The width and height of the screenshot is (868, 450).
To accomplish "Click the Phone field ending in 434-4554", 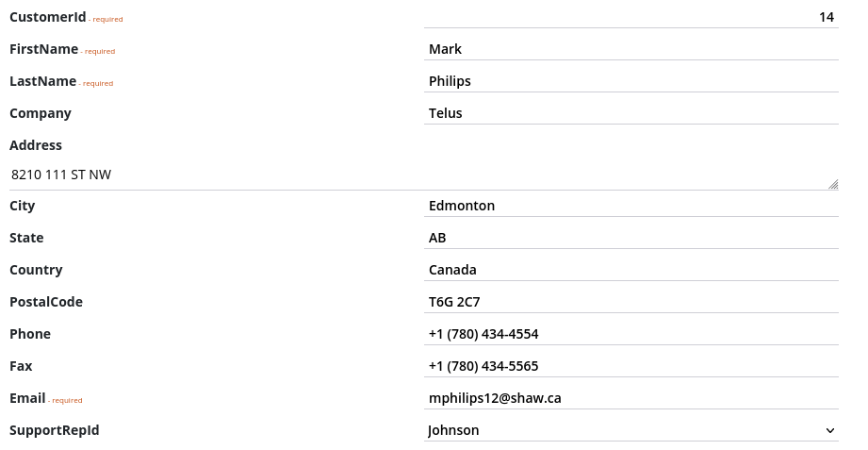I will pyautogui.click(x=631, y=335).
